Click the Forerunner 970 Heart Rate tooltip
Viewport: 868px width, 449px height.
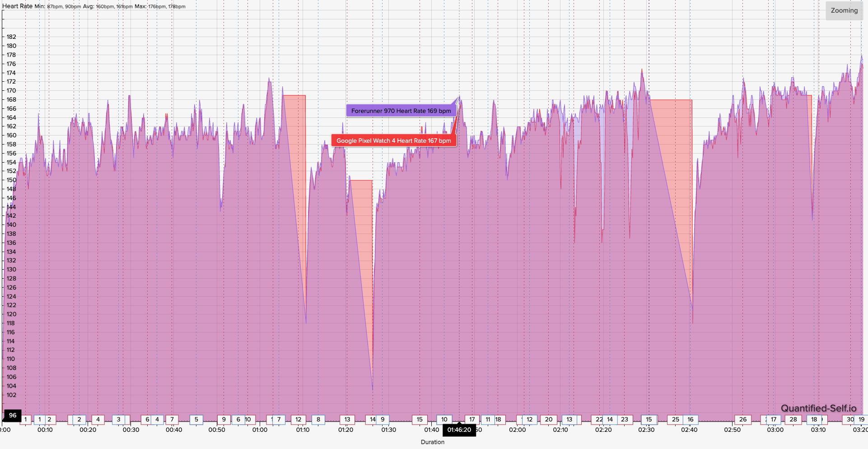point(401,110)
